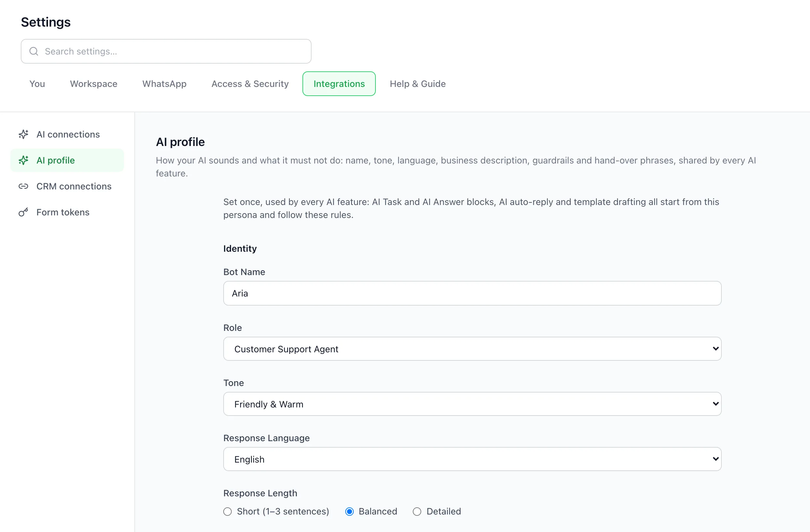Go to CRM connections section
This screenshot has width=810, height=532.
[67, 187]
